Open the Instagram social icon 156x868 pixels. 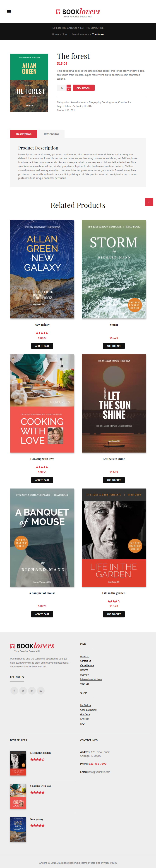pos(32,691)
